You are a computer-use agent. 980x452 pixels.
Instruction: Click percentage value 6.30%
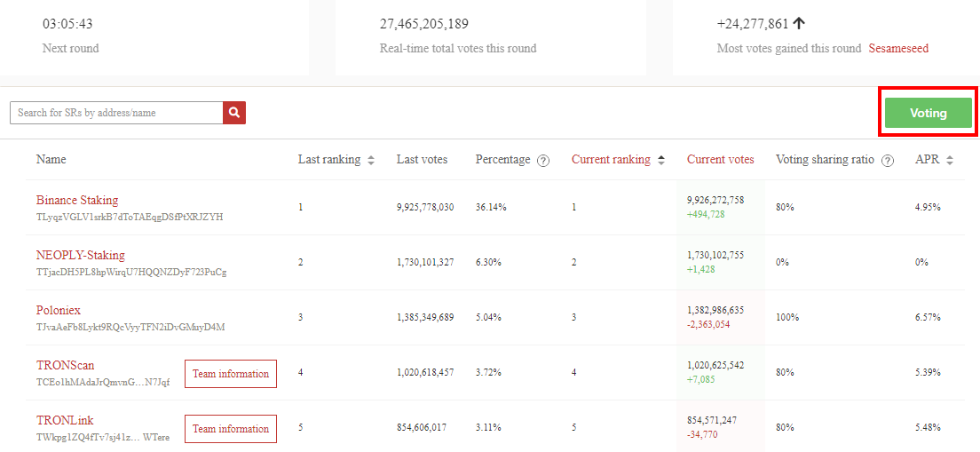tap(489, 262)
